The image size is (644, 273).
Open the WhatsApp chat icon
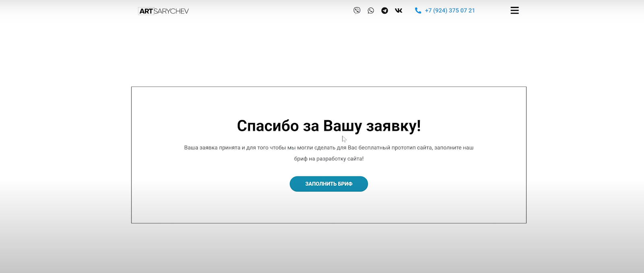371,10
